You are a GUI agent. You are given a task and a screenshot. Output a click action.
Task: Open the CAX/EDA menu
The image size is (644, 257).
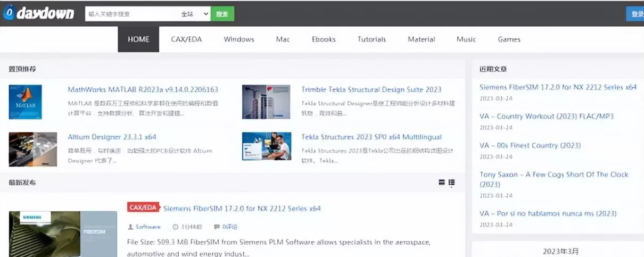186,39
